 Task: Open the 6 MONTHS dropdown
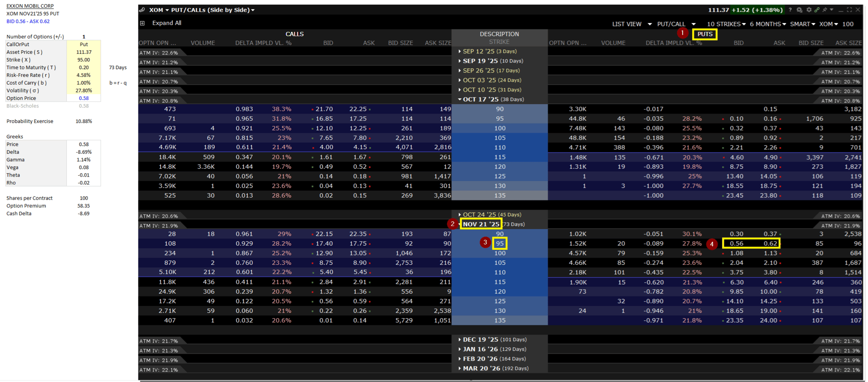coord(768,24)
